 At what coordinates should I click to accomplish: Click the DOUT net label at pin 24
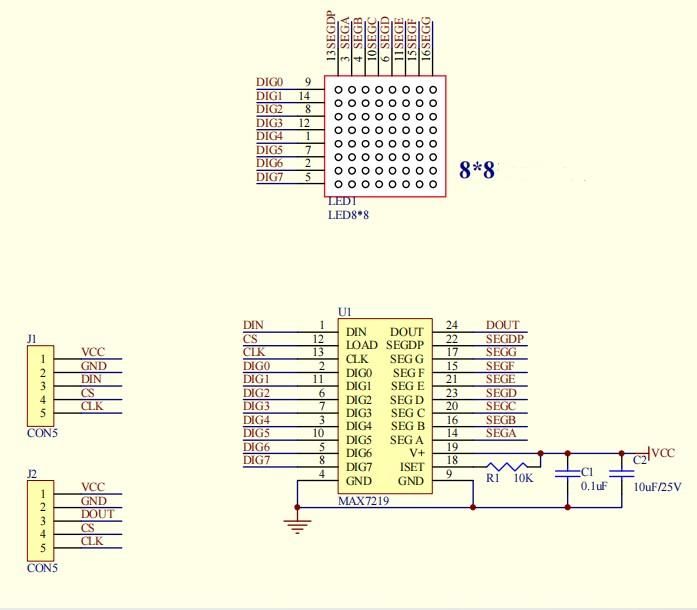[x=502, y=325]
